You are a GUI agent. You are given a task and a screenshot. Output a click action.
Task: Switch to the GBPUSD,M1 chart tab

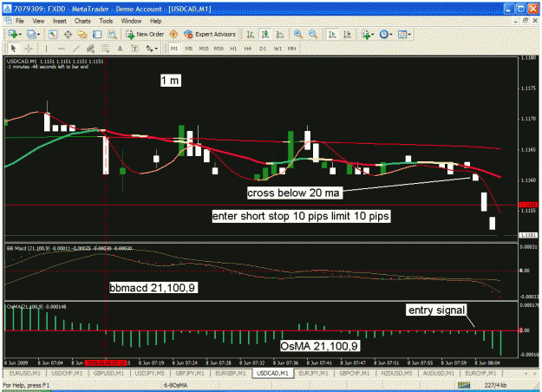(x=109, y=374)
